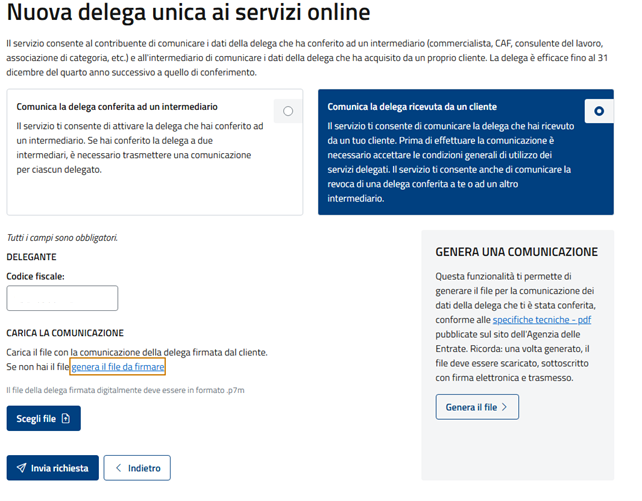Click the 'Codice fiscale:' field label
642x501 pixels.
click(x=35, y=275)
